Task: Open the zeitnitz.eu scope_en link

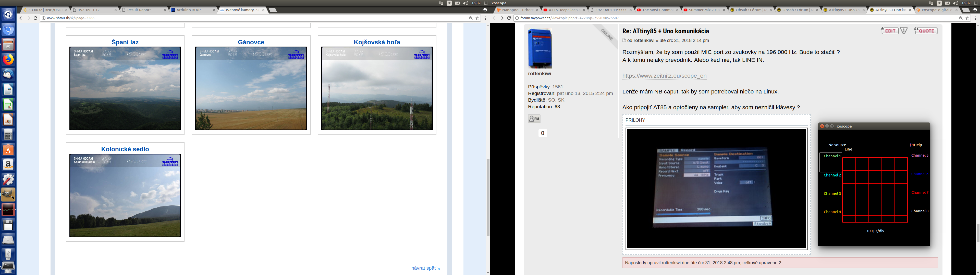Action: click(x=664, y=76)
